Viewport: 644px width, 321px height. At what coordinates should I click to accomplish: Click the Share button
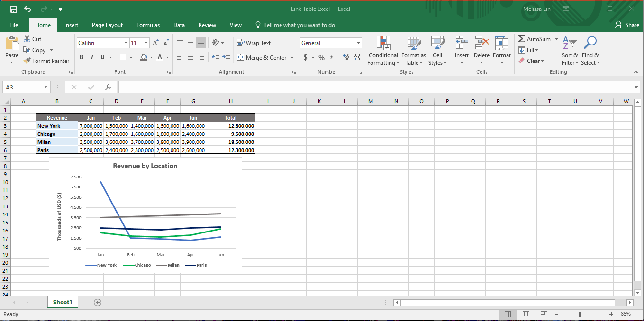point(627,25)
